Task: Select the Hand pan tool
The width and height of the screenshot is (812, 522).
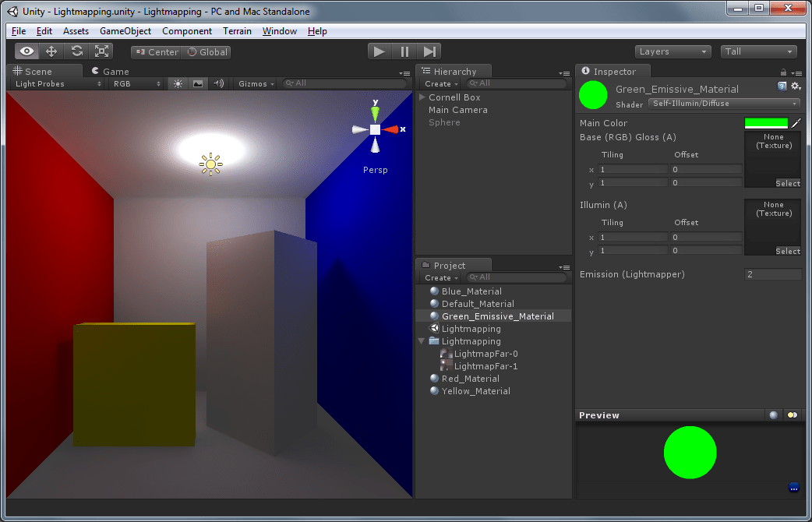Action: 26,51
